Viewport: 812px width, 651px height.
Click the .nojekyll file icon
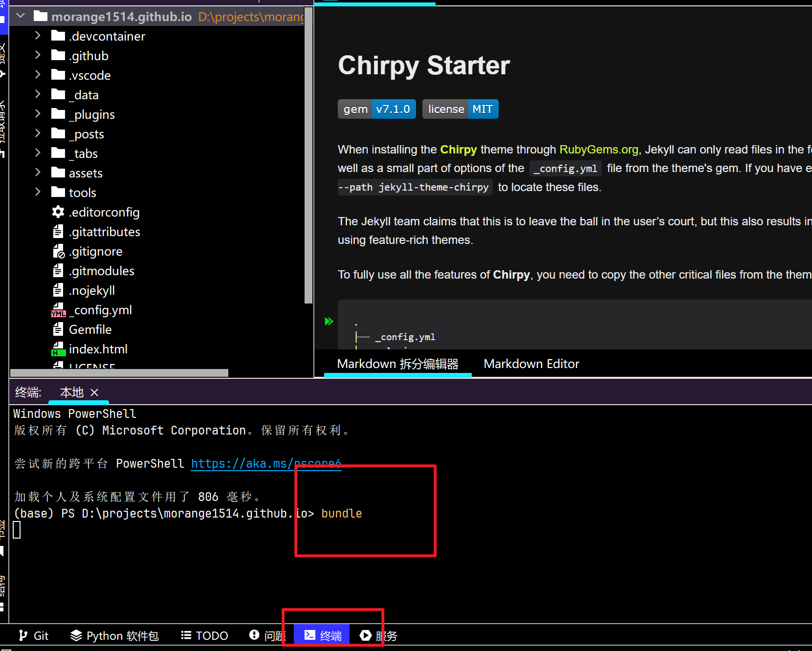58,290
